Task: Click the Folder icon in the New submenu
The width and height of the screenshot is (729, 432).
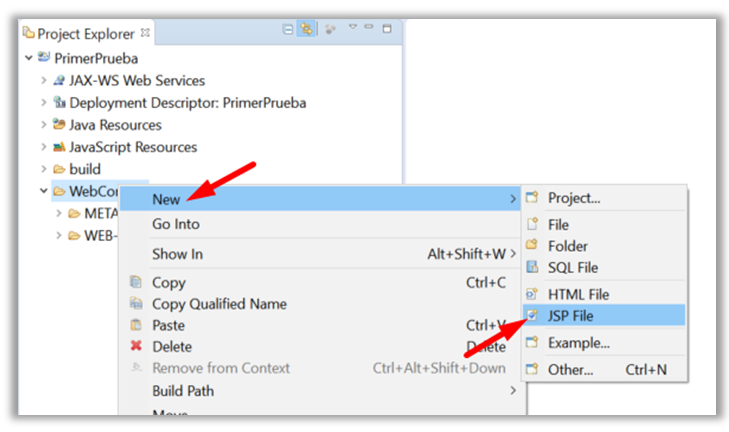Action: (532, 245)
